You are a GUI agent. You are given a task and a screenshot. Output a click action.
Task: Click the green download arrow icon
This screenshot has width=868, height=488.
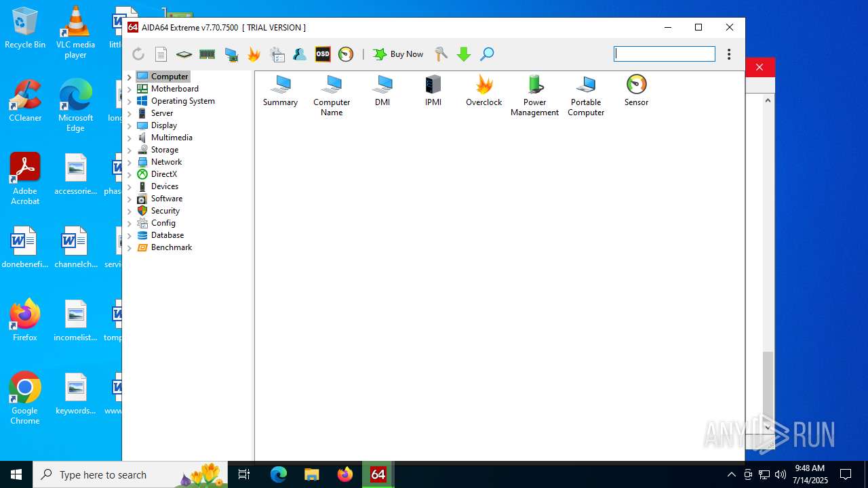point(464,54)
